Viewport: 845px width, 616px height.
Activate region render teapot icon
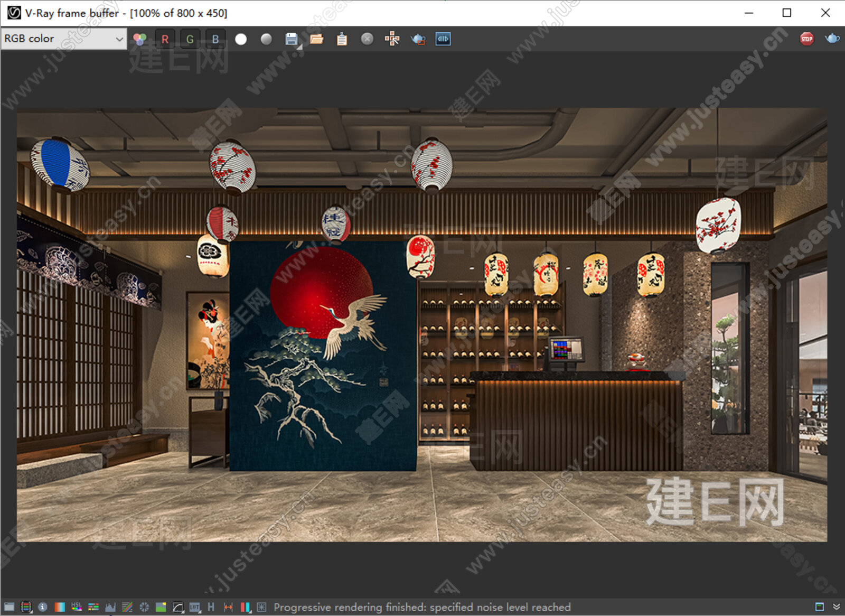tap(418, 39)
